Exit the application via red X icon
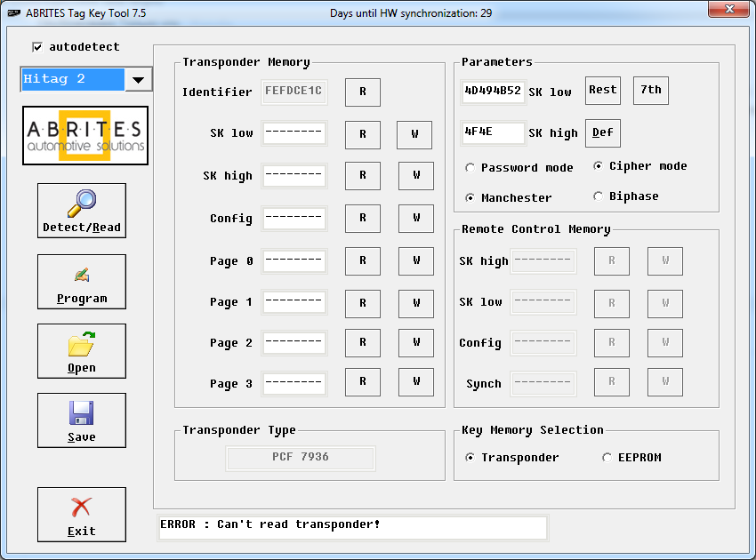Screen dimensions: 756x560 click(82, 515)
